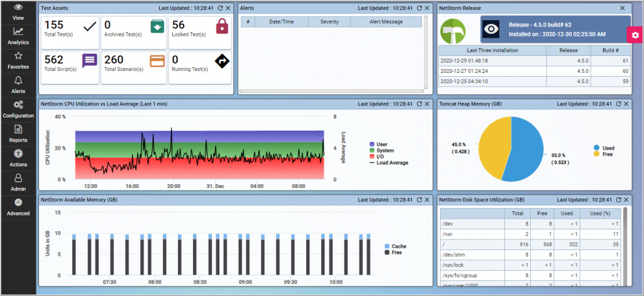Open the View sidebar menu

(18, 13)
